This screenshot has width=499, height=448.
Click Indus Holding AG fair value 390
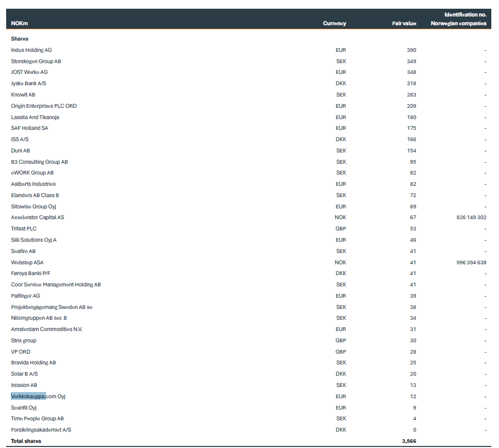411,50
